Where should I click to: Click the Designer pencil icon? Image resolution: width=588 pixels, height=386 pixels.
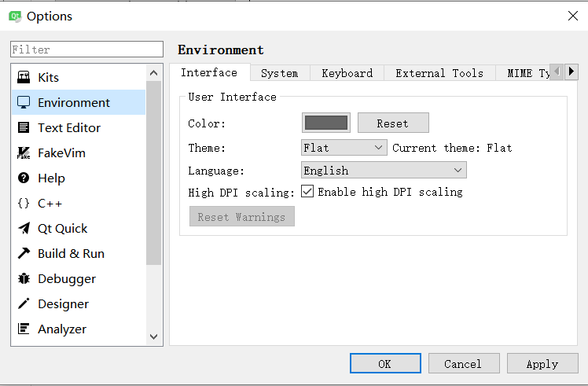pos(24,303)
